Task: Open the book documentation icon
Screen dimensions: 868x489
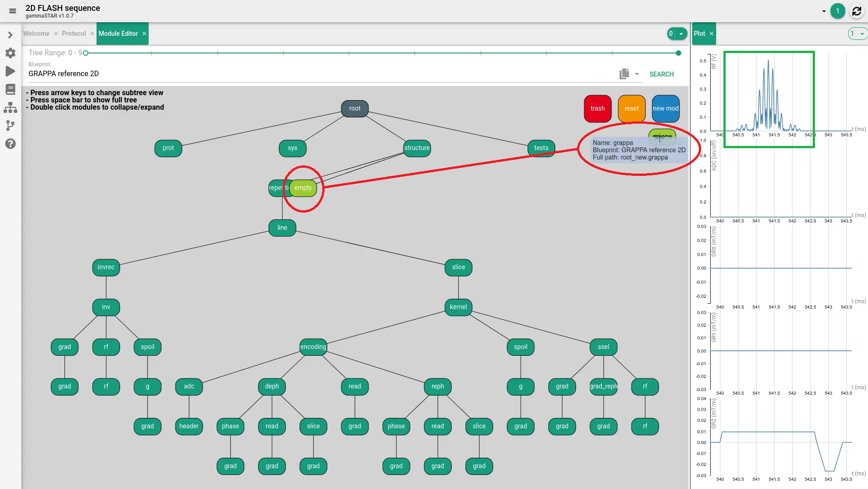Action: (10, 89)
